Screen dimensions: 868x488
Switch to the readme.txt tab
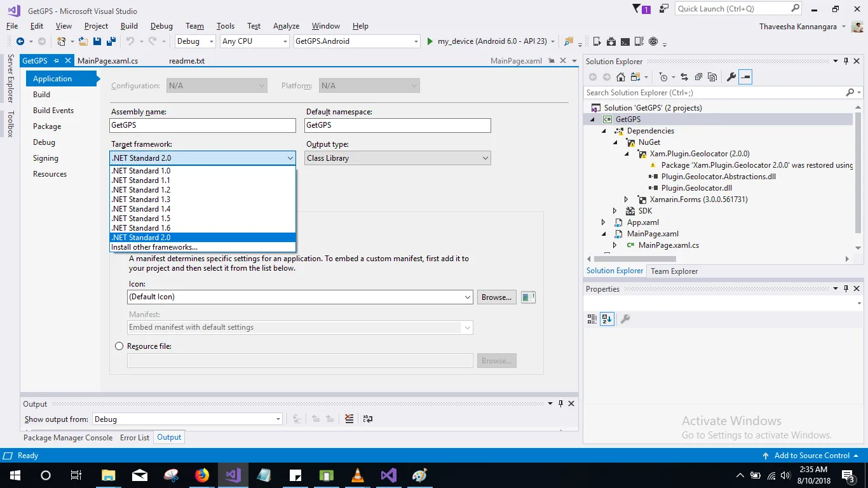[187, 61]
